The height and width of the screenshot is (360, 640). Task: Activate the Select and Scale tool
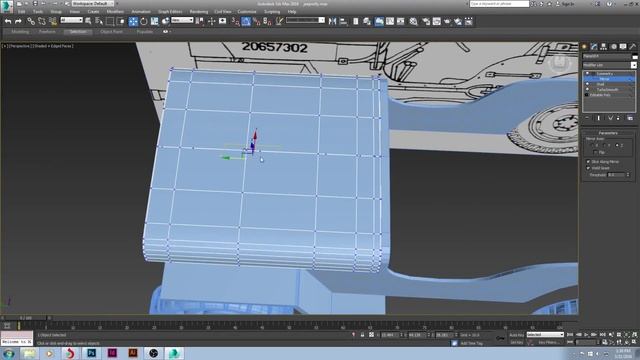click(x=154, y=21)
